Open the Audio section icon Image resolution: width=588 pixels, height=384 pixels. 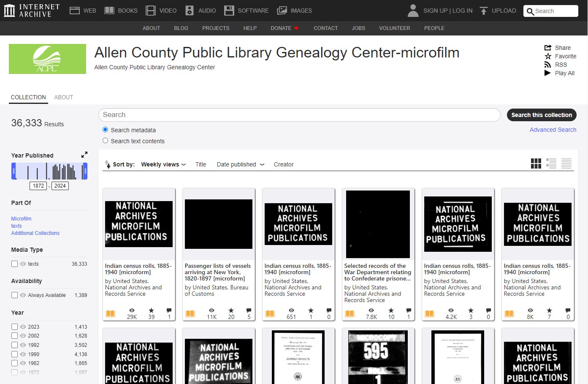tap(190, 11)
